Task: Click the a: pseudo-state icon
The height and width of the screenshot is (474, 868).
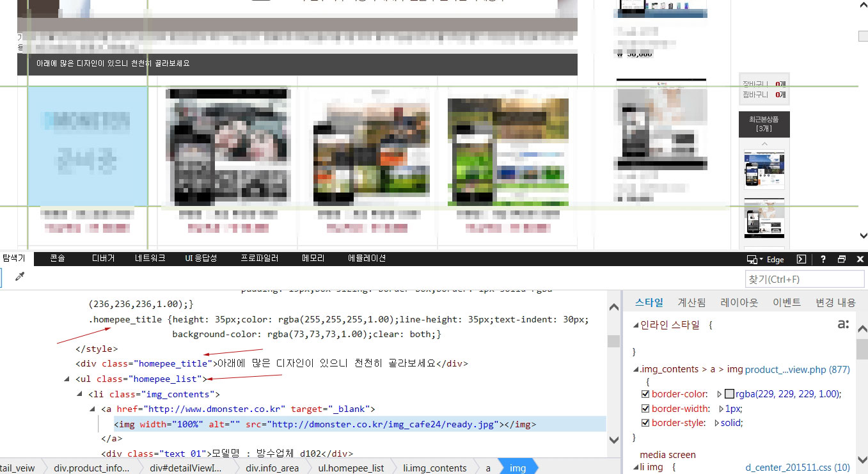Action: pos(843,324)
